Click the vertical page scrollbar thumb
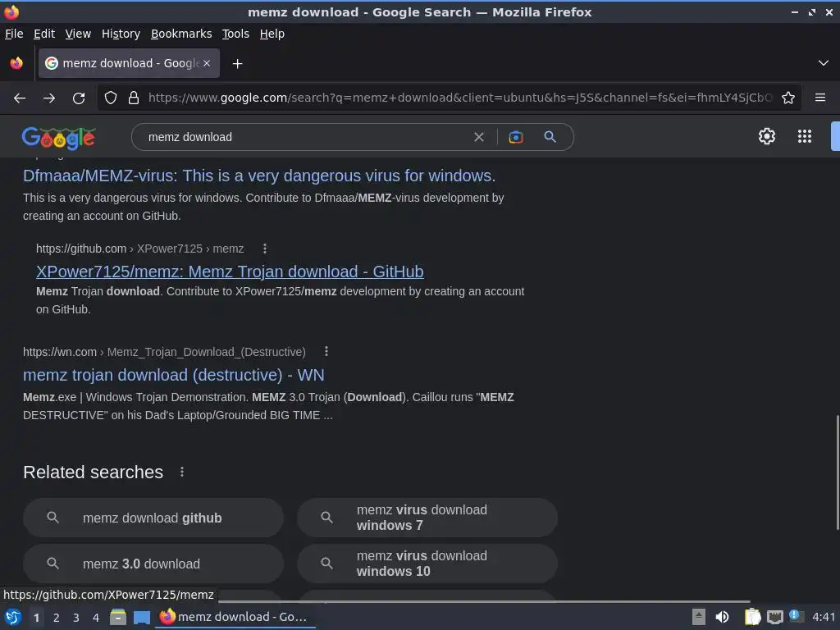 pyautogui.click(x=838, y=472)
